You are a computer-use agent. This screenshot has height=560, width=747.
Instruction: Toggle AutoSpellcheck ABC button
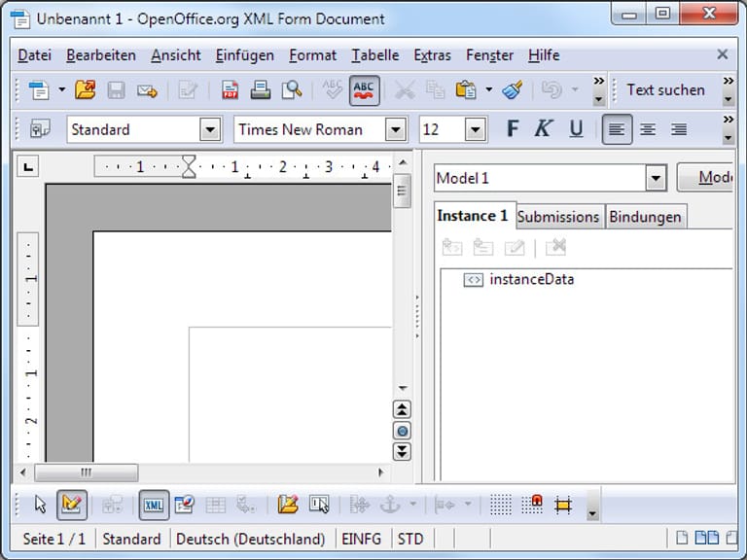tap(364, 90)
